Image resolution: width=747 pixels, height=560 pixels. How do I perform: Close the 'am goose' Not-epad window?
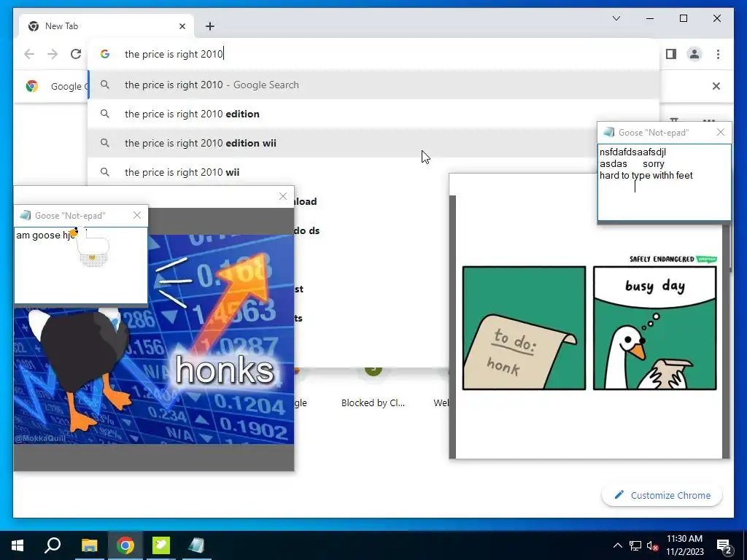(x=137, y=215)
